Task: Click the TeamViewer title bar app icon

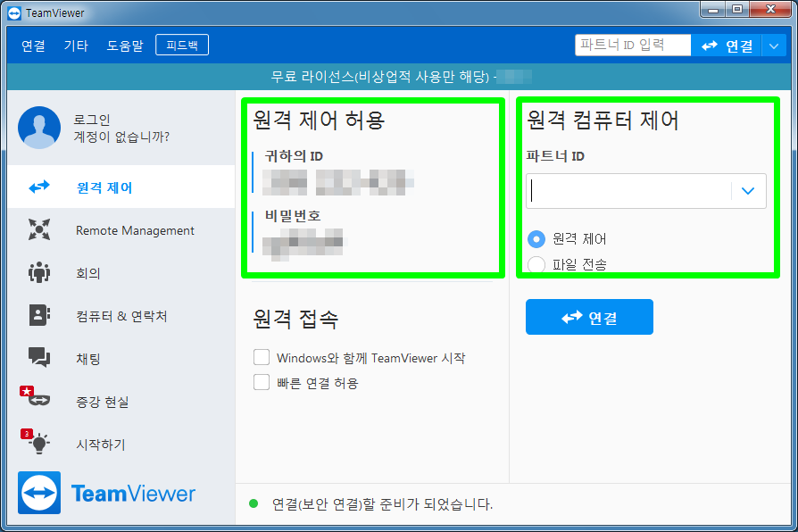Action: click(14, 12)
